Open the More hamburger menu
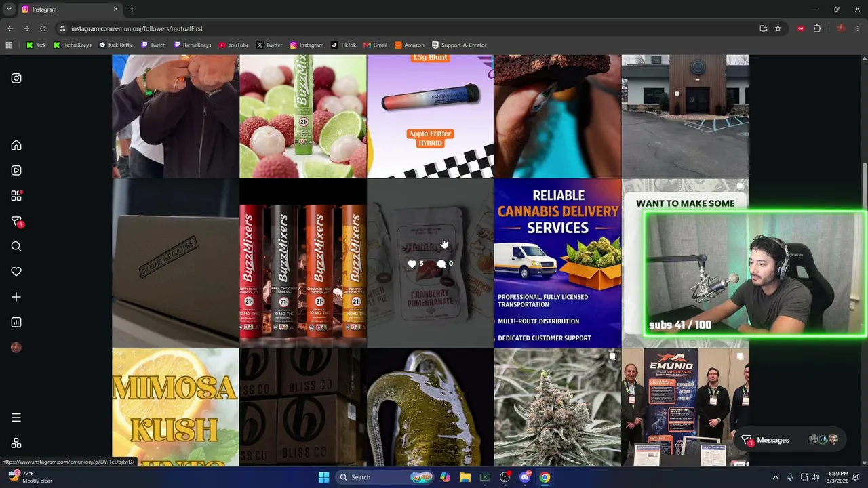Viewport: 868px width, 488px height. point(16,418)
